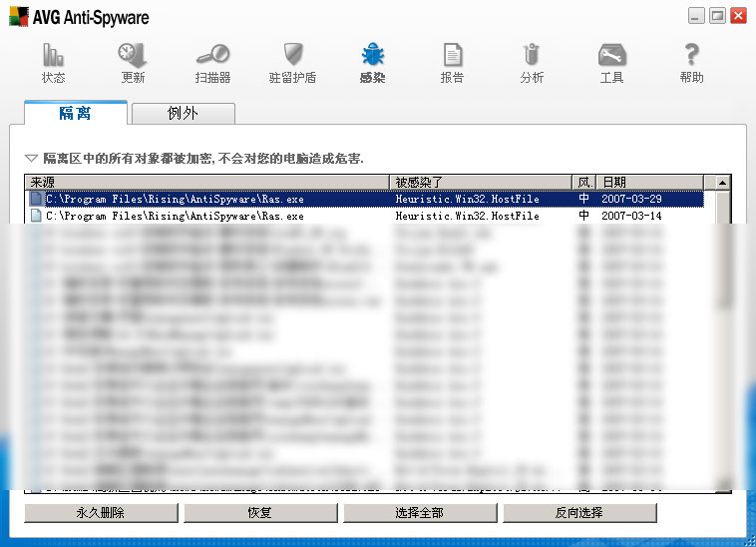The width and height of the screenshot is (756, 547).
Task: Sort by the 日期 date column header
Action: [x=650, y=182]
